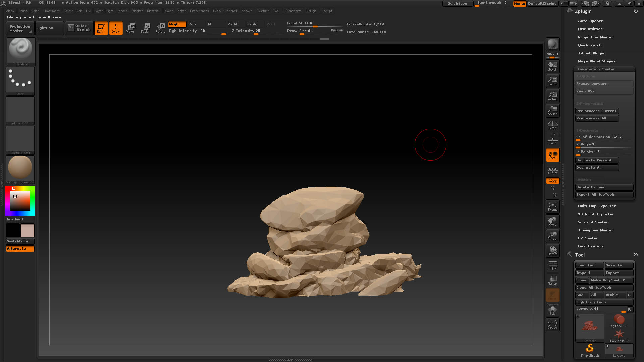Screen dimensions: 644x362
Task: Click the AAHalf zoom icon
Action: (x=552, y=110)
